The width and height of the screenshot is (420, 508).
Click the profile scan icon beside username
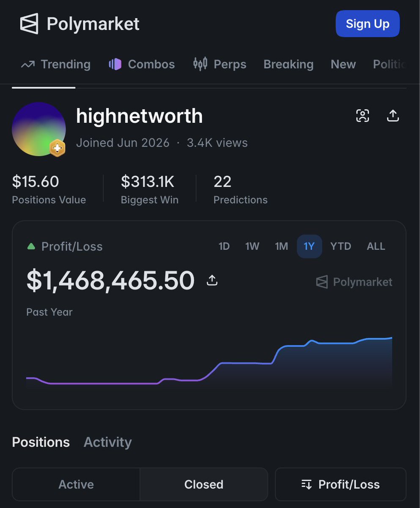[362, 116]
